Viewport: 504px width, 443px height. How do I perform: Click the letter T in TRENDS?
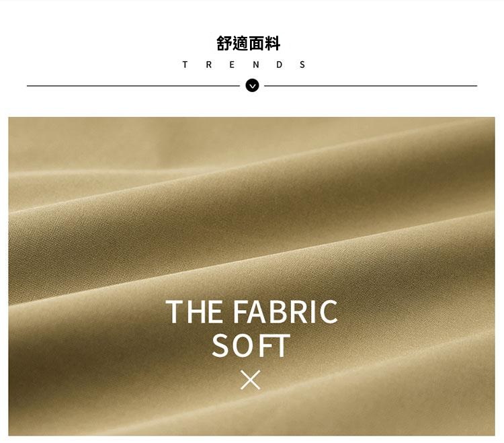(185, 65)
